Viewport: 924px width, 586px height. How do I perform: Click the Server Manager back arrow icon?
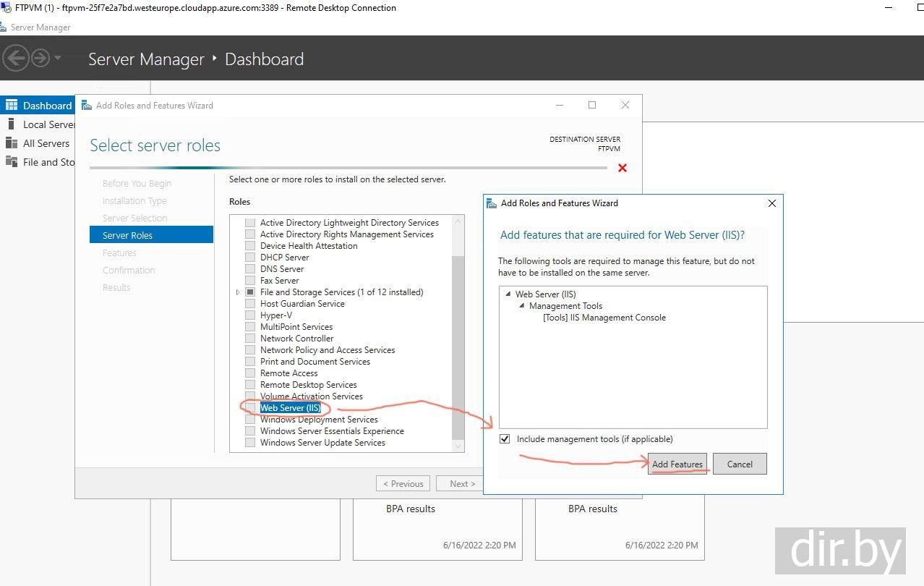(16, 58)
